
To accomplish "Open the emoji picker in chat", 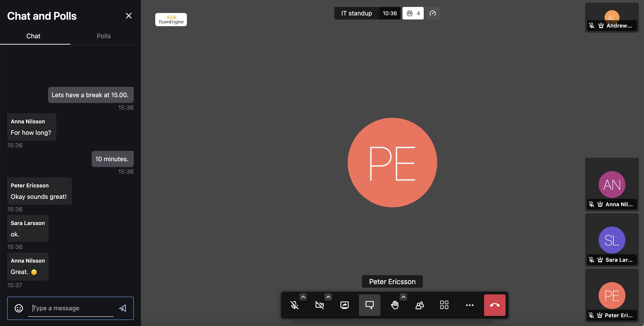I will [x=19, y=308].
